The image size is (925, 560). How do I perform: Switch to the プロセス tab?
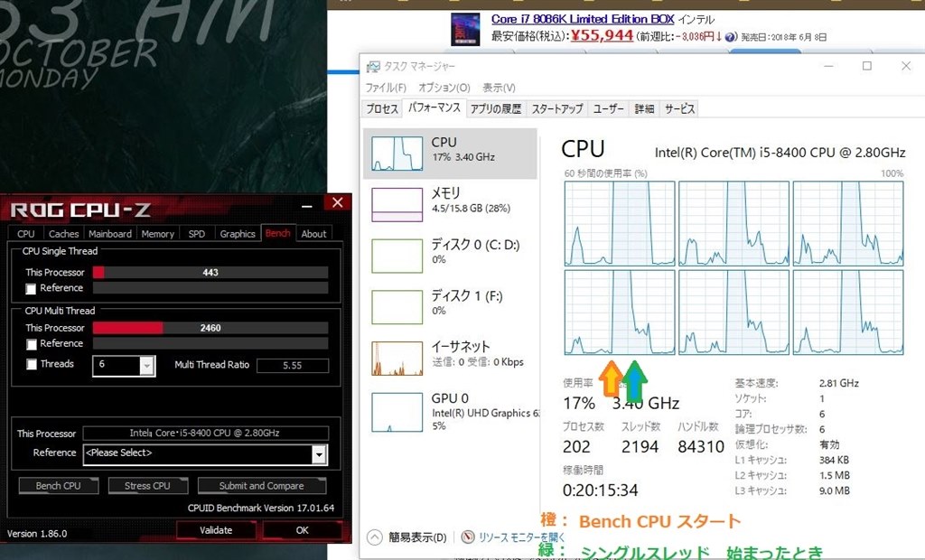(382, 109)
